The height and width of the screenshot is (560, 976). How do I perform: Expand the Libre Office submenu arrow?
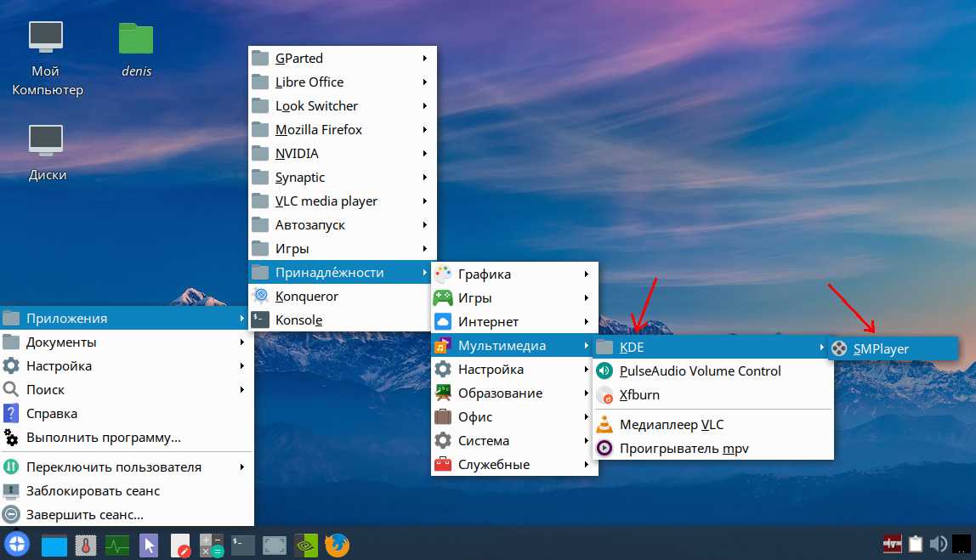(x=424, y=82)
